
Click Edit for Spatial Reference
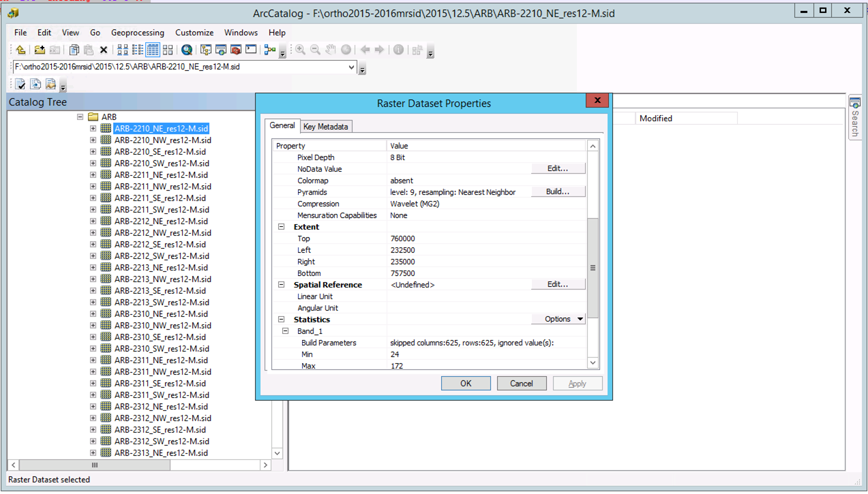tap(557, 285)
